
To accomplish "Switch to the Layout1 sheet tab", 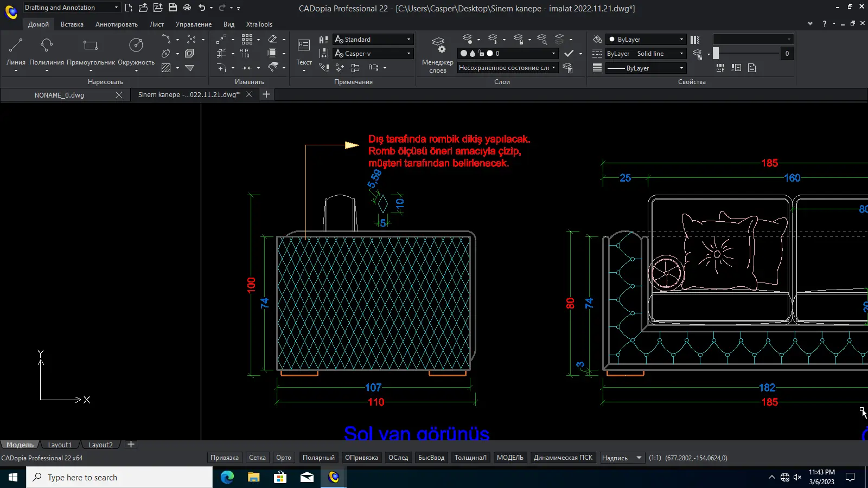I will [x=60, y=445].
